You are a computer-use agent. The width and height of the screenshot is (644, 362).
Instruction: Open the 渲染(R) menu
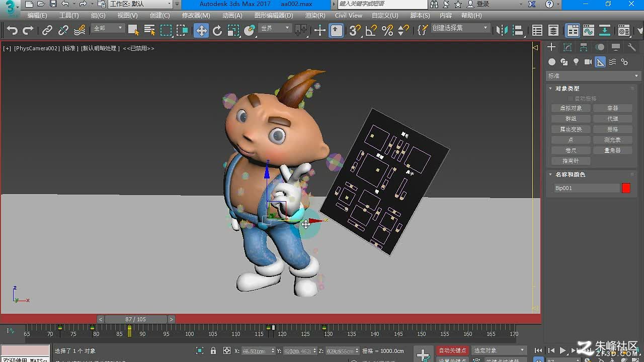315,16
